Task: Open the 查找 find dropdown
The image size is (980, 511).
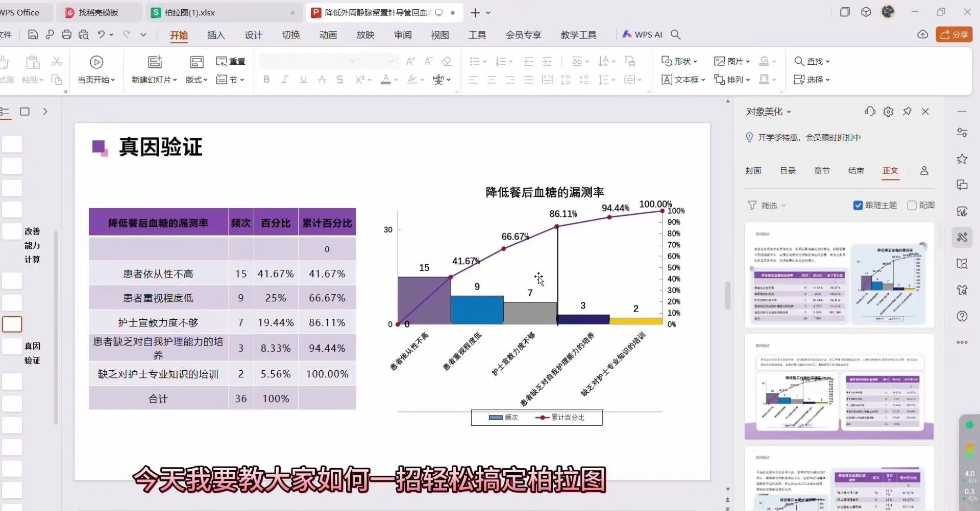Action: coord(812,61)
